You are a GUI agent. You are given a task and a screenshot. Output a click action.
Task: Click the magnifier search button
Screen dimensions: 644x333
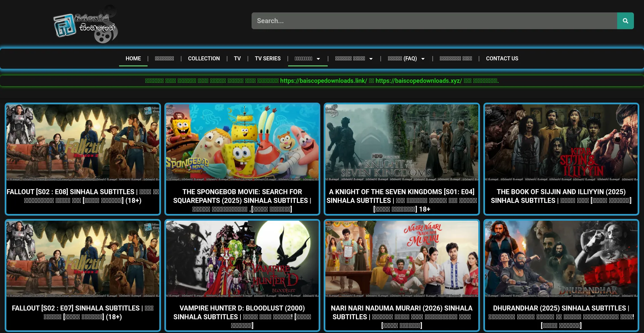(625, 21)
